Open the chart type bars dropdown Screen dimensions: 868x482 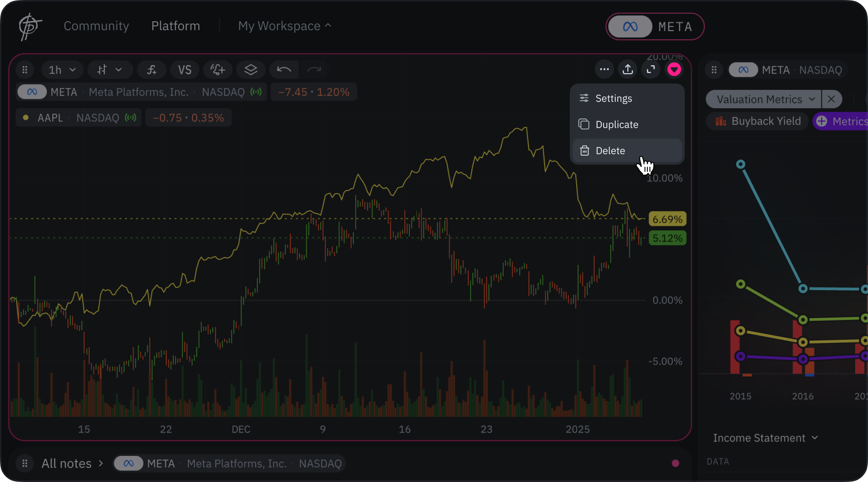coord(110,70)
